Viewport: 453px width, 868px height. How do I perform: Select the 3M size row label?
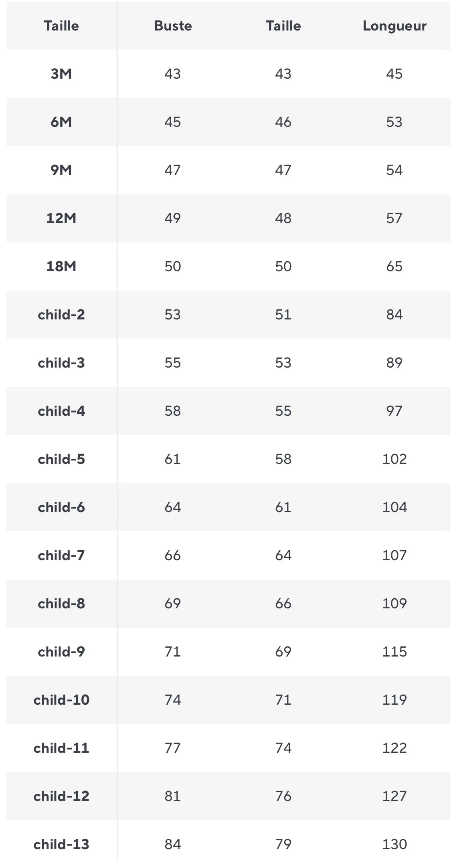61,74
